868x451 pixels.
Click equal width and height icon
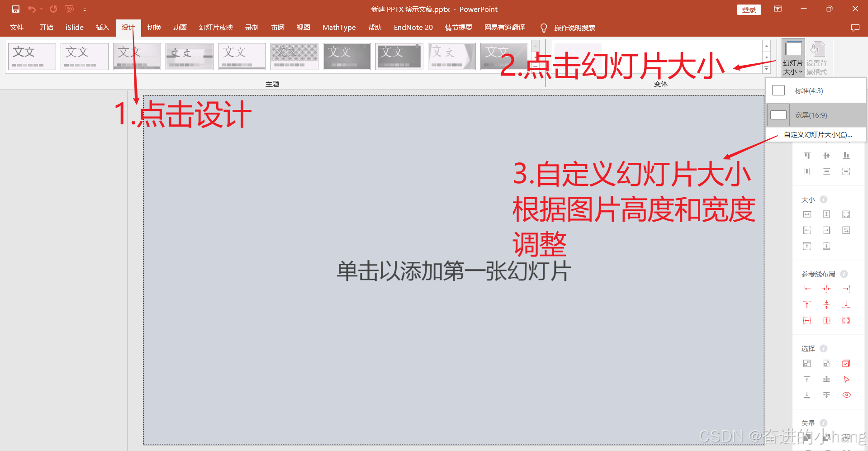pos(846,214)
